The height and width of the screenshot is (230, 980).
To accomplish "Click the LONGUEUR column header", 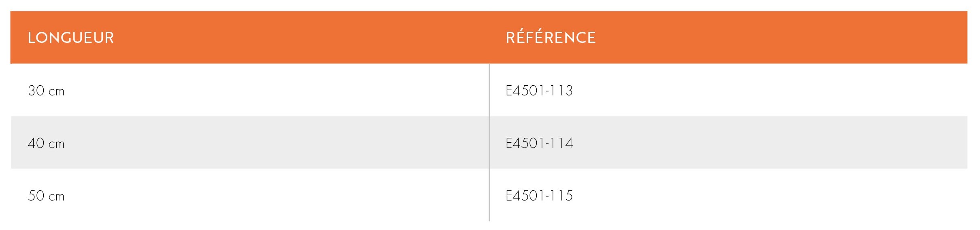I will click(x=71, y=38).
